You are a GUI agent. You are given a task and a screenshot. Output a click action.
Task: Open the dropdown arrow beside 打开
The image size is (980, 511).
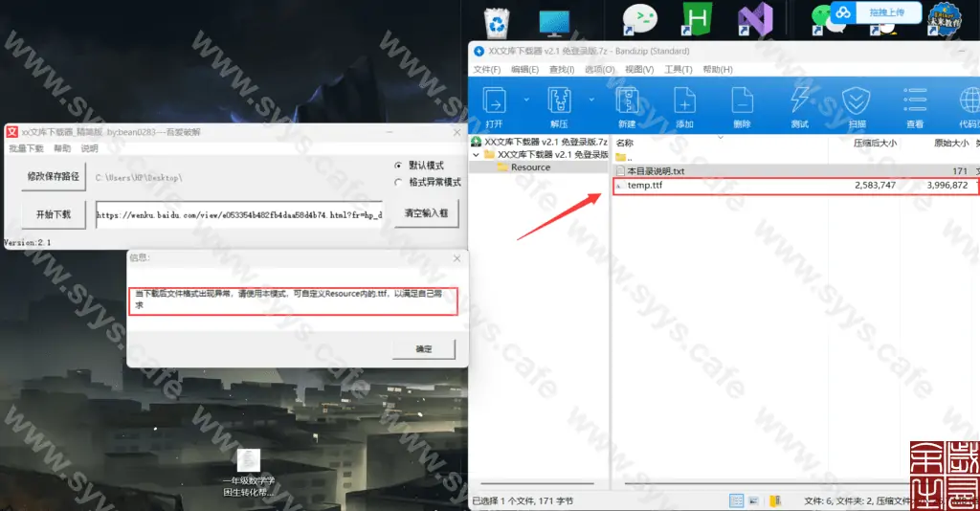click(526, 100)
